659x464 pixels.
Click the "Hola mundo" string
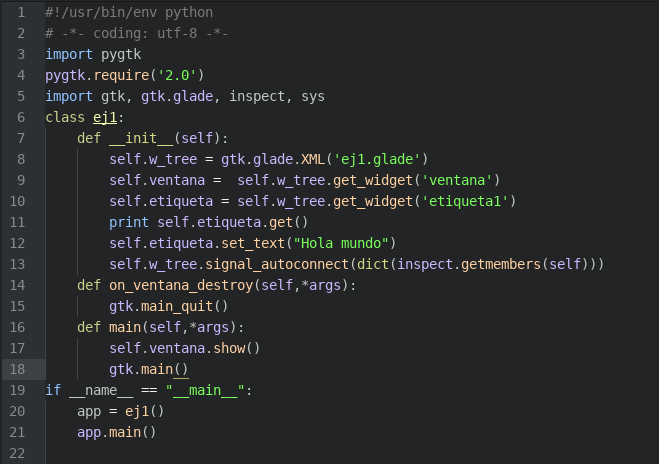click(x=343, y=243)
